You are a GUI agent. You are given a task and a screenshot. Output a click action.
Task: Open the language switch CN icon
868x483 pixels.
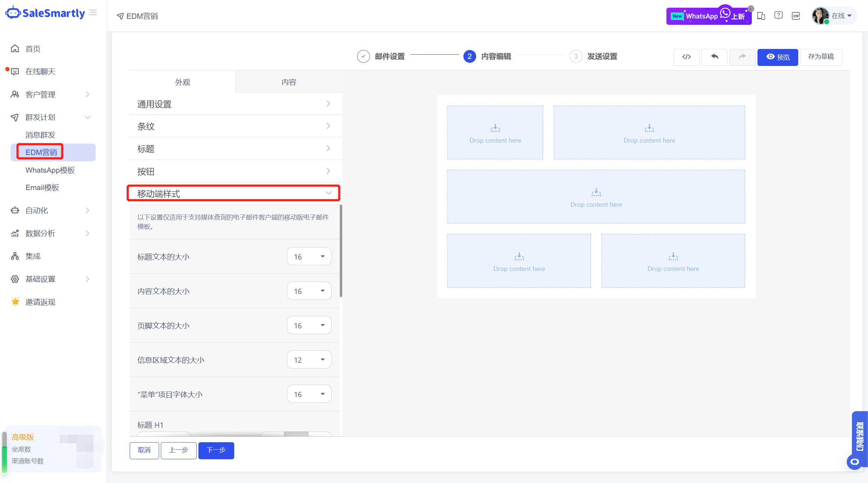coord(796,16)
